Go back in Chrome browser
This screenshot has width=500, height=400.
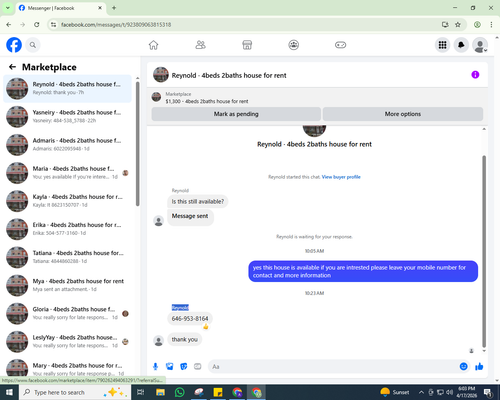[9, 25]
